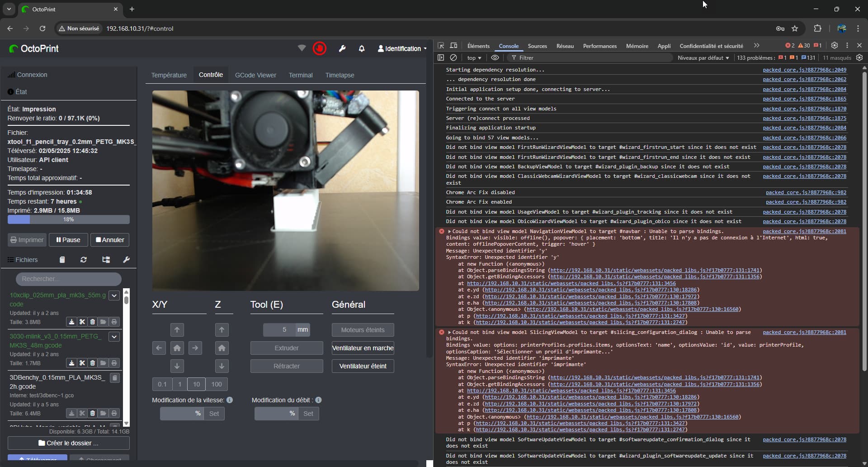
Task: Bookmark this page with star icon
Action: tap(795, 29)
